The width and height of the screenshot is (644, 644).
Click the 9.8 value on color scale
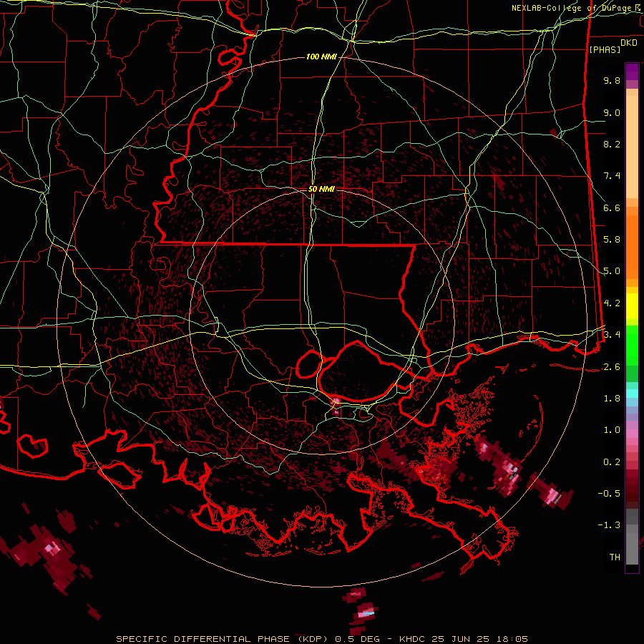[x=612, y=80]
